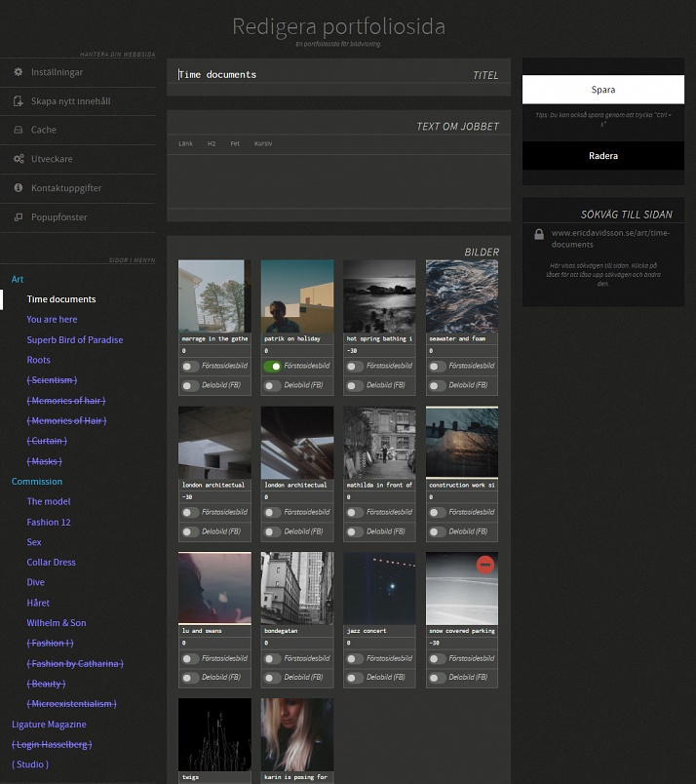The height and width of the screenshot is (784, 696).
Task: Click the H2 formatting button
Action: click(x=212, y=143)
